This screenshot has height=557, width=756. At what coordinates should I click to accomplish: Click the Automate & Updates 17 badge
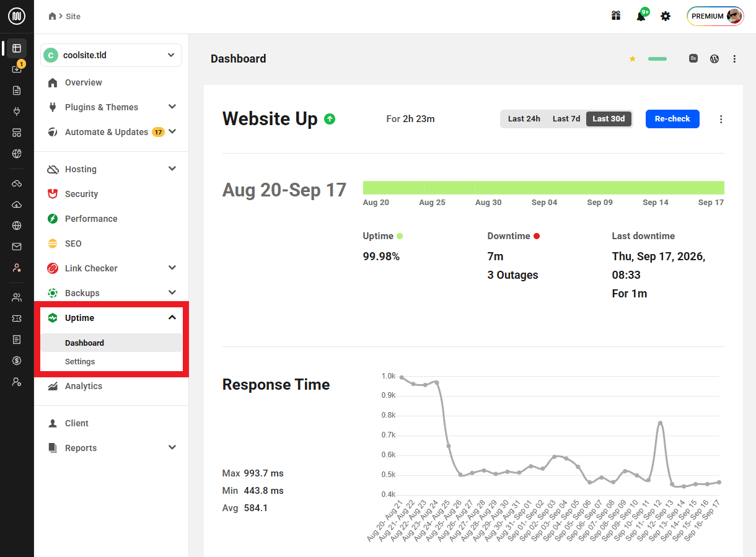(x=158, y=132)
